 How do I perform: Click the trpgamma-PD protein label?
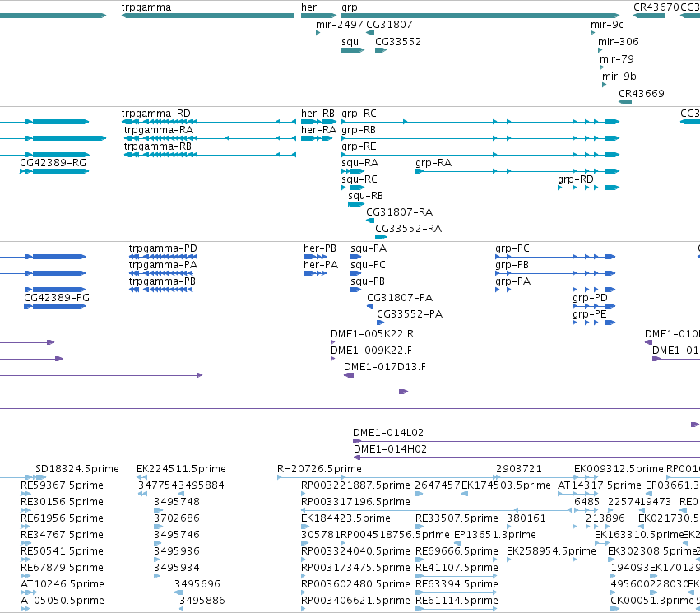[163, 248]
